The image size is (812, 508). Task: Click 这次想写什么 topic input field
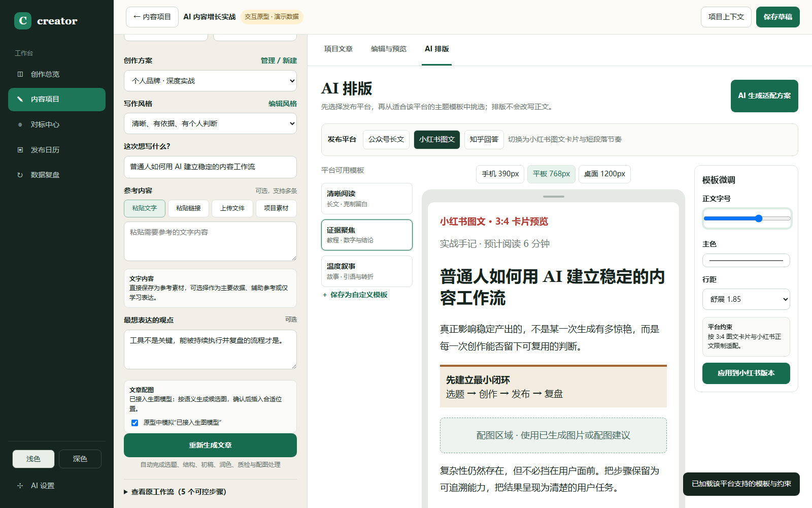pos(210,167)
